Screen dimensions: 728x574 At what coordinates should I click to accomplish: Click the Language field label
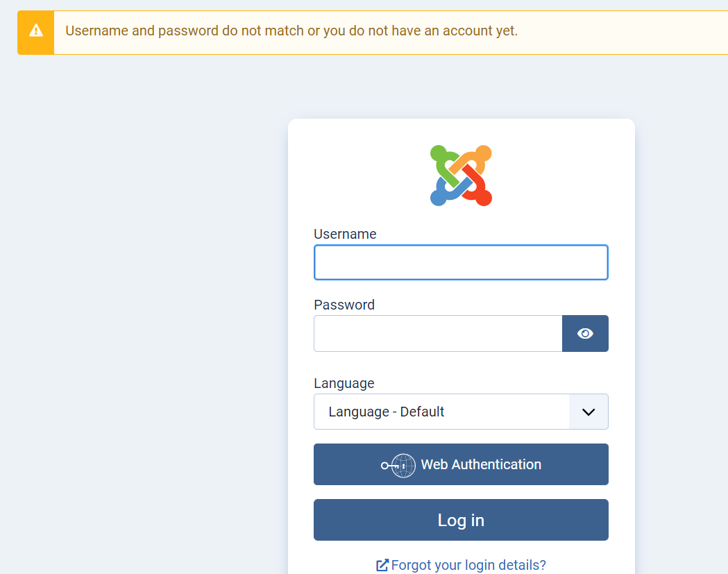point(344,383)
